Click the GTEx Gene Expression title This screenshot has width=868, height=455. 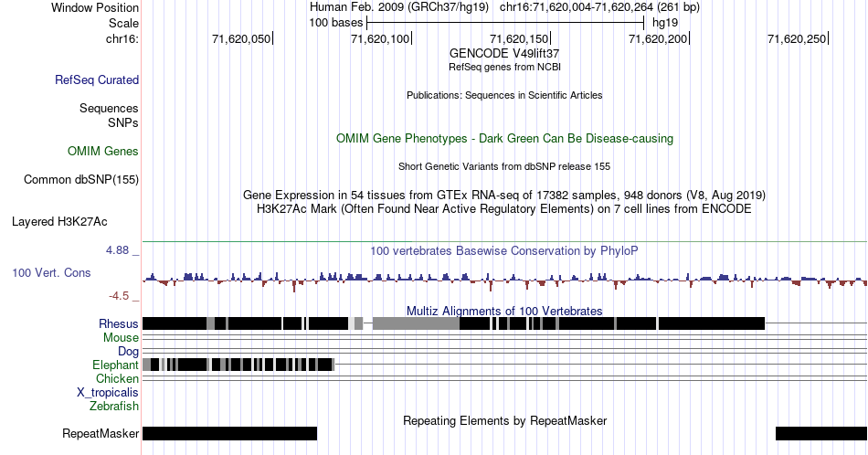[x=504, y=195]
